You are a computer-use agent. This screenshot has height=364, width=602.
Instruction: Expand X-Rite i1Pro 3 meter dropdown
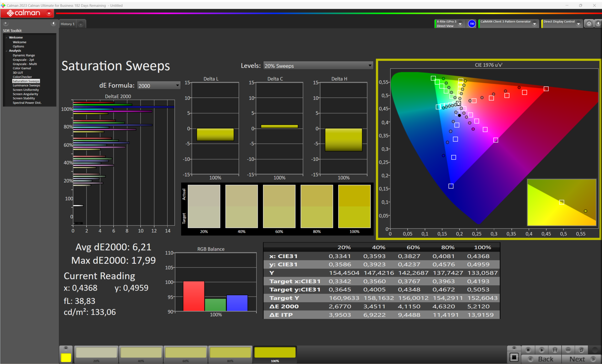(x=460, y=24)
